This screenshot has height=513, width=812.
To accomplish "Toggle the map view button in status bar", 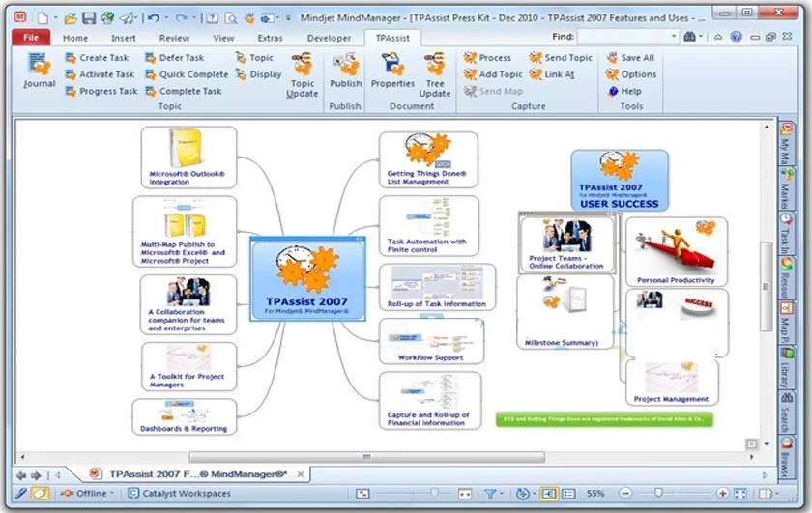I will point(549,494).
